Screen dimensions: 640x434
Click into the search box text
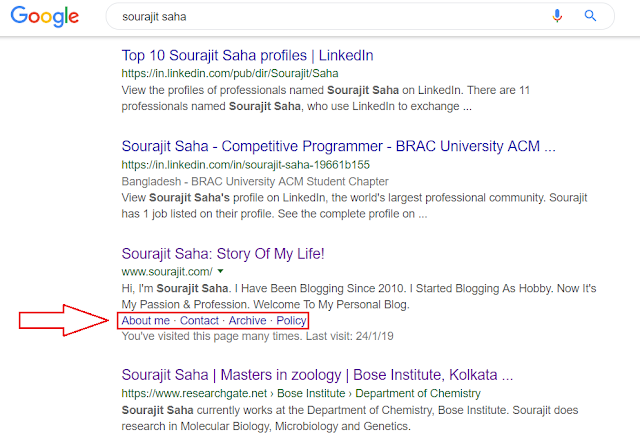300,17
